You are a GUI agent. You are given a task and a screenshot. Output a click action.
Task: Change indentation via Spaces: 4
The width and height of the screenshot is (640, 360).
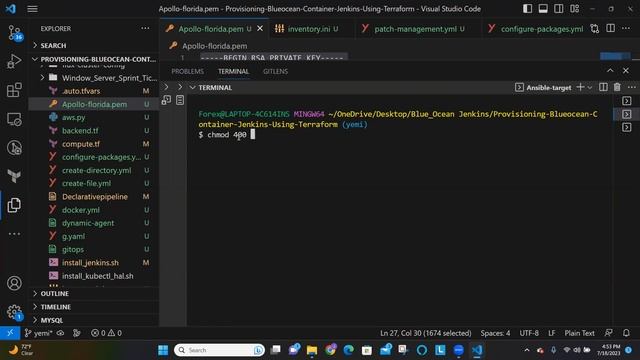click(x=495, y=333)
